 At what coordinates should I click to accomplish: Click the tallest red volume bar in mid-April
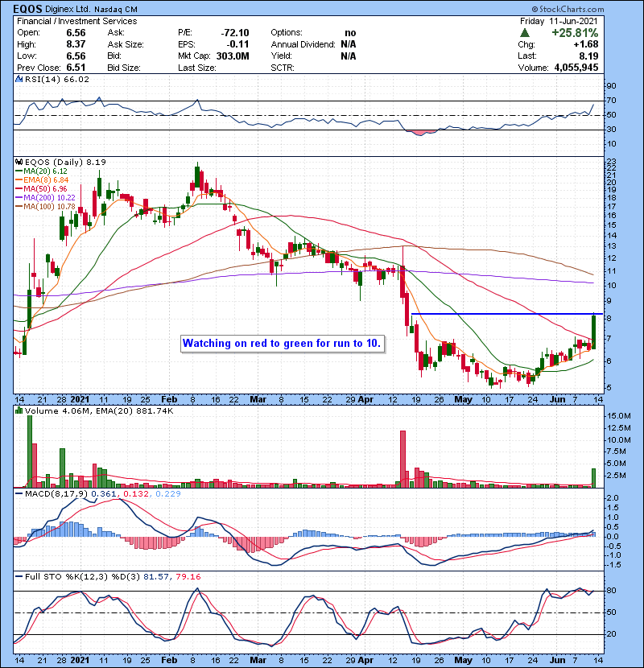tap(402, 459)
